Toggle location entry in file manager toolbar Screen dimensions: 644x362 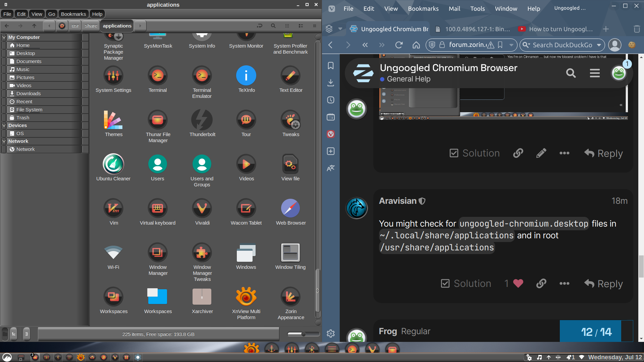coord(260,26)
